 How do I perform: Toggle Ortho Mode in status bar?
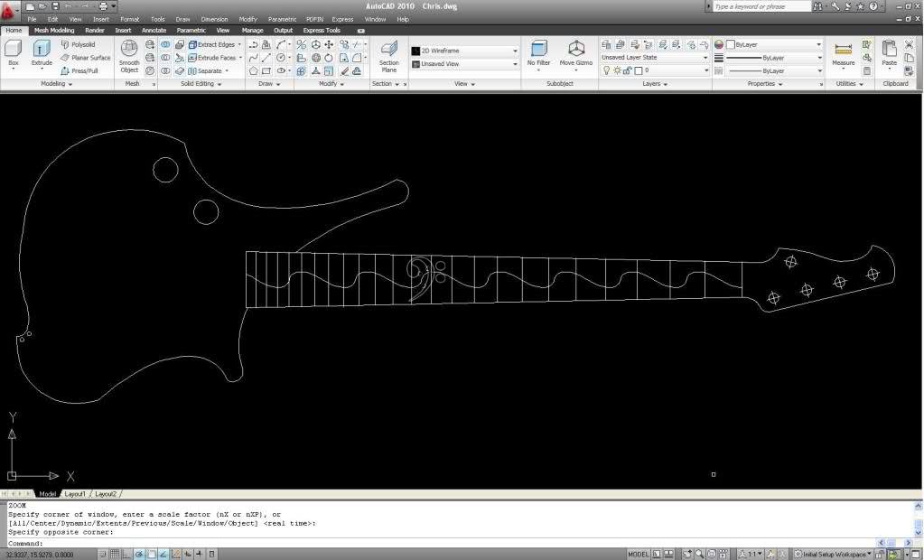pos(126,555)
